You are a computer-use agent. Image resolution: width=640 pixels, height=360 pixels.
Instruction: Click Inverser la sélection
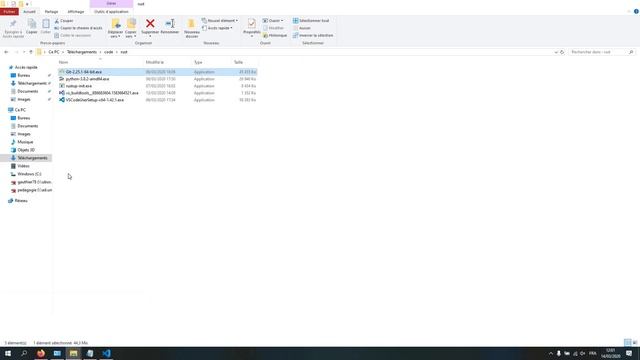[x=313, y=36]
